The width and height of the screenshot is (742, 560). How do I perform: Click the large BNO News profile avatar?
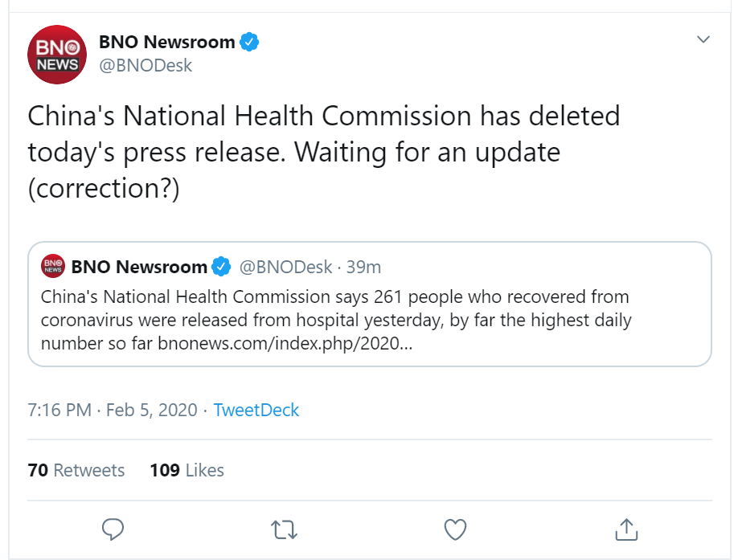tap(57, 55)
